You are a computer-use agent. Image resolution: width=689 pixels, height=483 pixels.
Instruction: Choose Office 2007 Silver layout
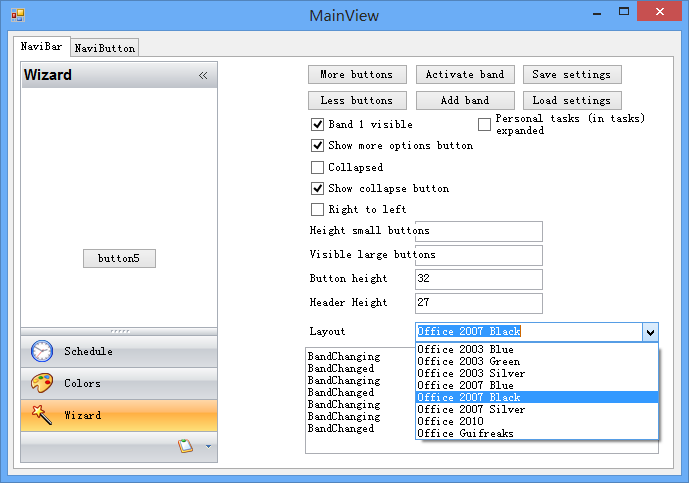click(x=537, y=409)
